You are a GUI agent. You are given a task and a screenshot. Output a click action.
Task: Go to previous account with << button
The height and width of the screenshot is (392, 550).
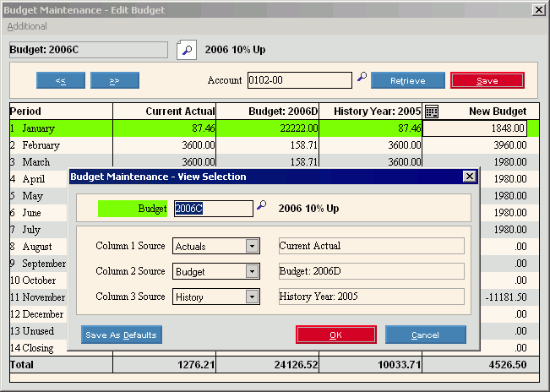[61, 81]
